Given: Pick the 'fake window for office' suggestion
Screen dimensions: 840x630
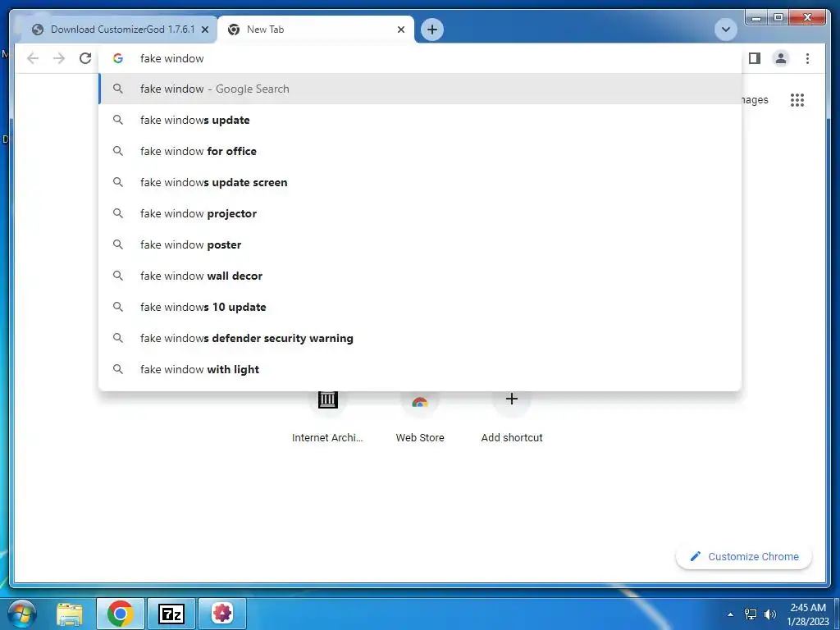Looking at the screenshot, I should (420, 151).
